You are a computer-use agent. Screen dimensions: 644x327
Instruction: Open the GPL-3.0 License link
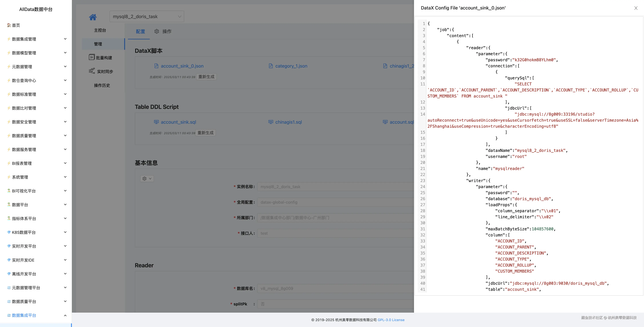[391, 320]
